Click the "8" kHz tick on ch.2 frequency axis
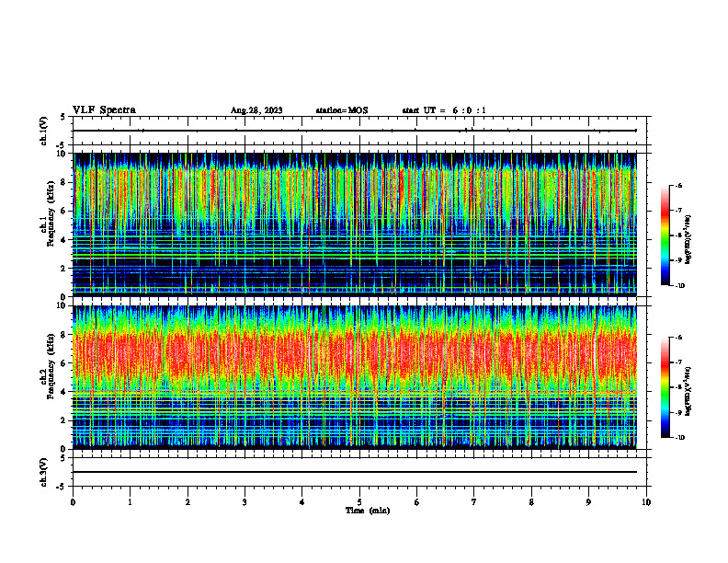Image resolution: width=728 pixels, height=563 pixels. [64, 335]
